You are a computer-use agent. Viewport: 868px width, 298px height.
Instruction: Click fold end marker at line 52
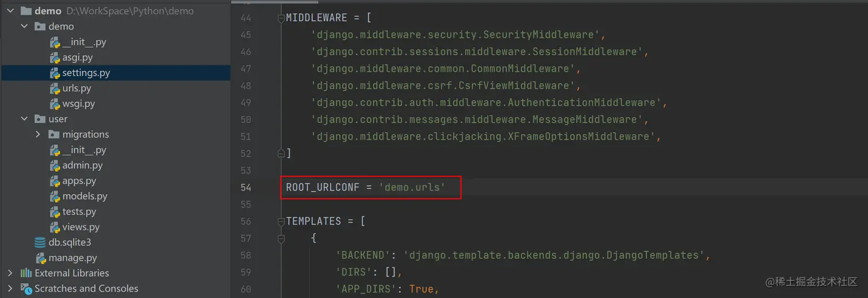click(x=281, y=153)
